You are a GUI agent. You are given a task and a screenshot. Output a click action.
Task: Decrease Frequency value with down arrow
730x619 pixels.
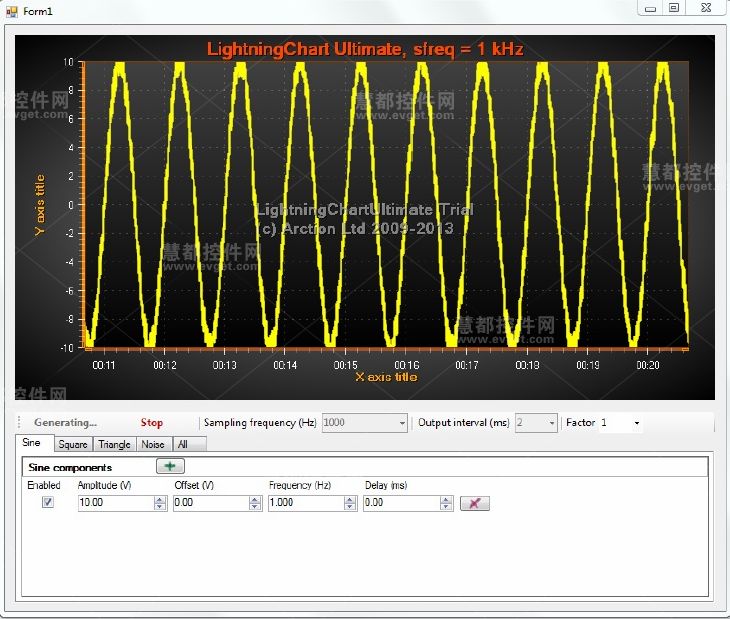350,506
